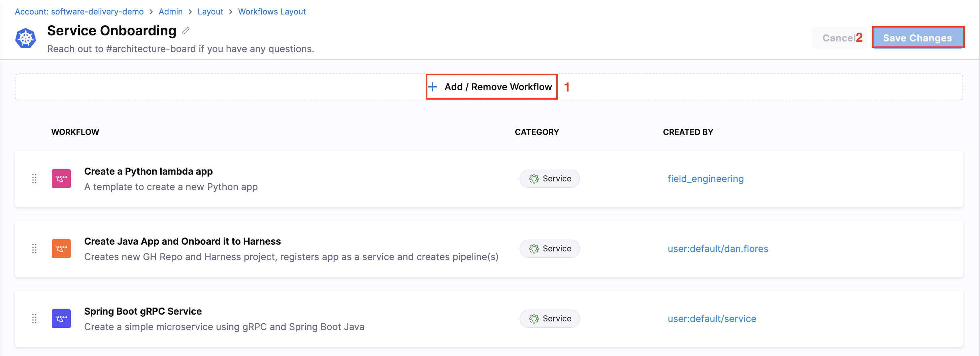Click the drag handle of the Spring Boot row
This screenshot has height=356, width=980.
(34, 318)
